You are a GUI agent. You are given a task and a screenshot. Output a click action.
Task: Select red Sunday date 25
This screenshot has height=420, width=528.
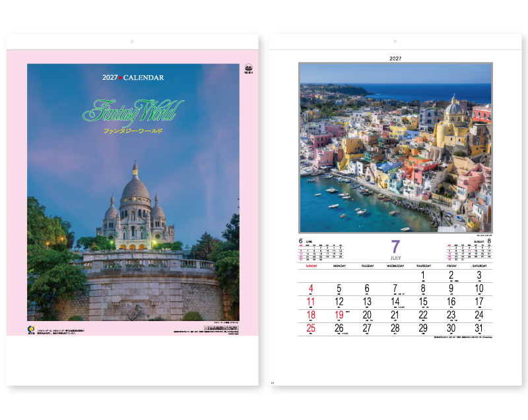[x=311, y=328]
